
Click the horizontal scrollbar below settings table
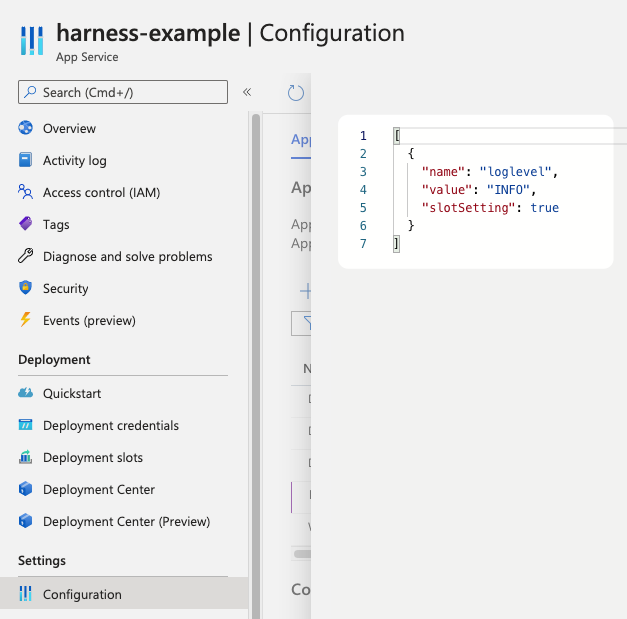click(x=302, y=554)
